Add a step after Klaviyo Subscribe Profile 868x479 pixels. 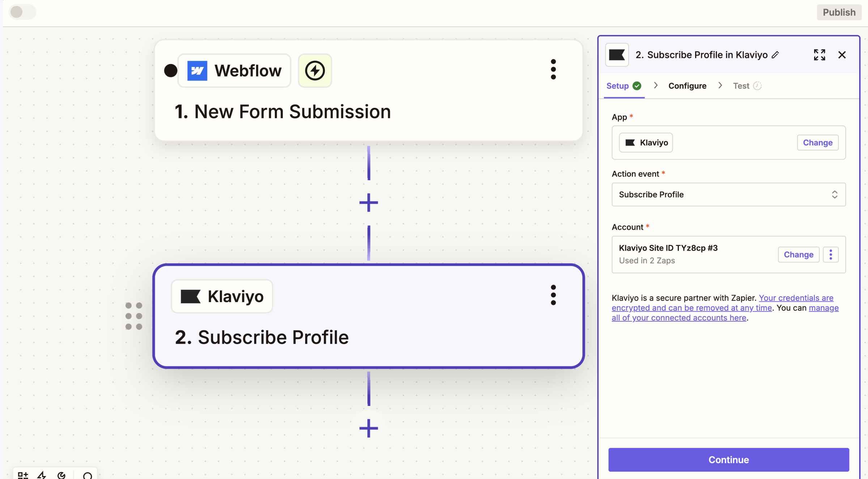[369, 428]
